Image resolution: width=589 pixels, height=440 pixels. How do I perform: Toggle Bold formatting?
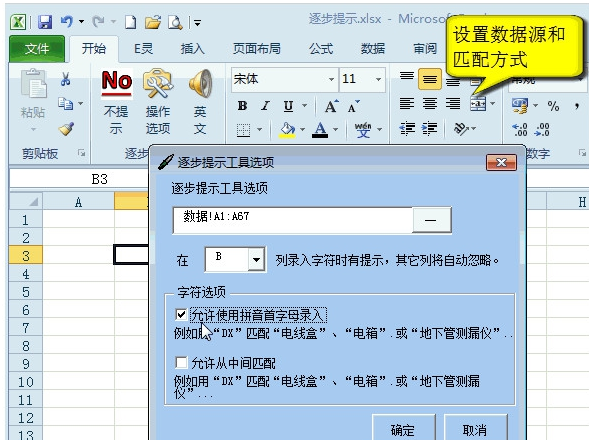pyautogui.click(x=243, y=106)
